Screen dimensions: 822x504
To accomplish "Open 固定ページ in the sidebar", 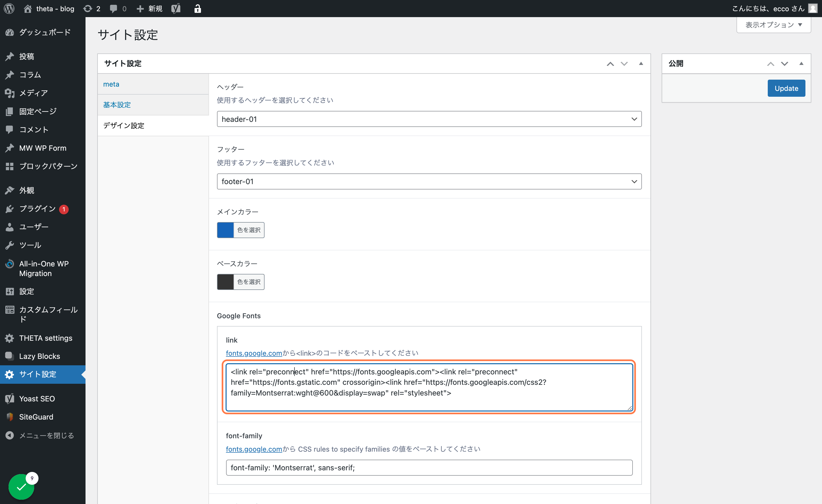I will (43, 111).
